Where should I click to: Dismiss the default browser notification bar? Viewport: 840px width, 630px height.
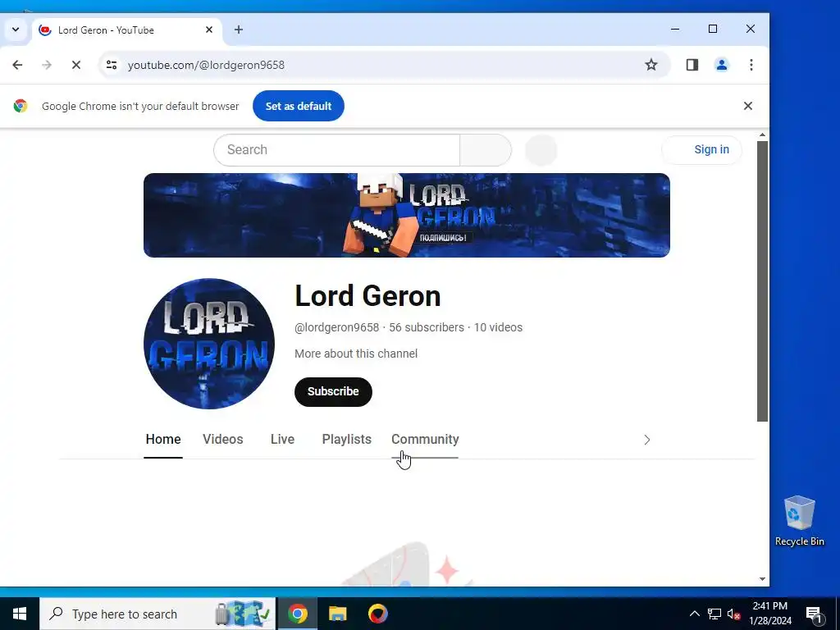coord(748,106)
